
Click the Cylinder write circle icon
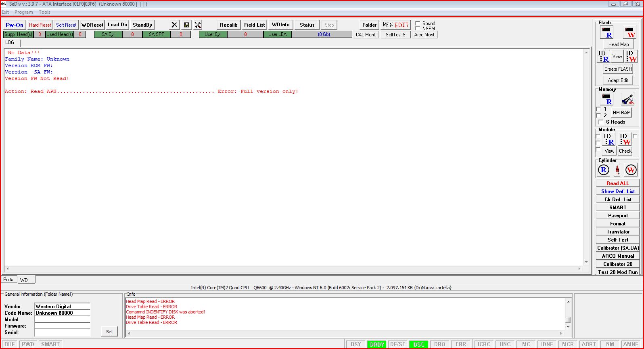point(631,170)
